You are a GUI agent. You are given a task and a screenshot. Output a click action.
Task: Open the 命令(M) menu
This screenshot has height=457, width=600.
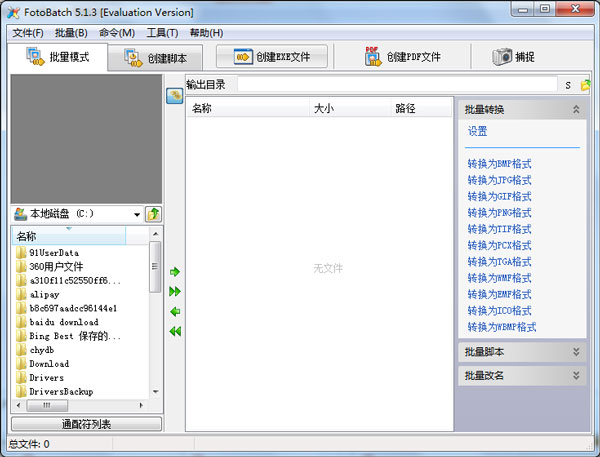click(x=117, y=33)
